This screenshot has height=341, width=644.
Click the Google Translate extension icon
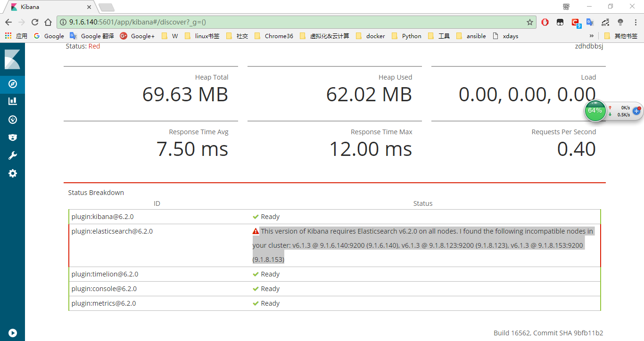[590, 22]
